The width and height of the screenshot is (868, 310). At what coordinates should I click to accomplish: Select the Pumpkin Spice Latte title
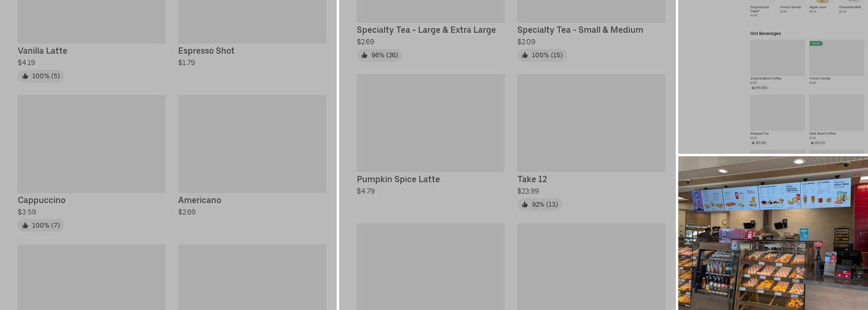(x=398, y=179)
